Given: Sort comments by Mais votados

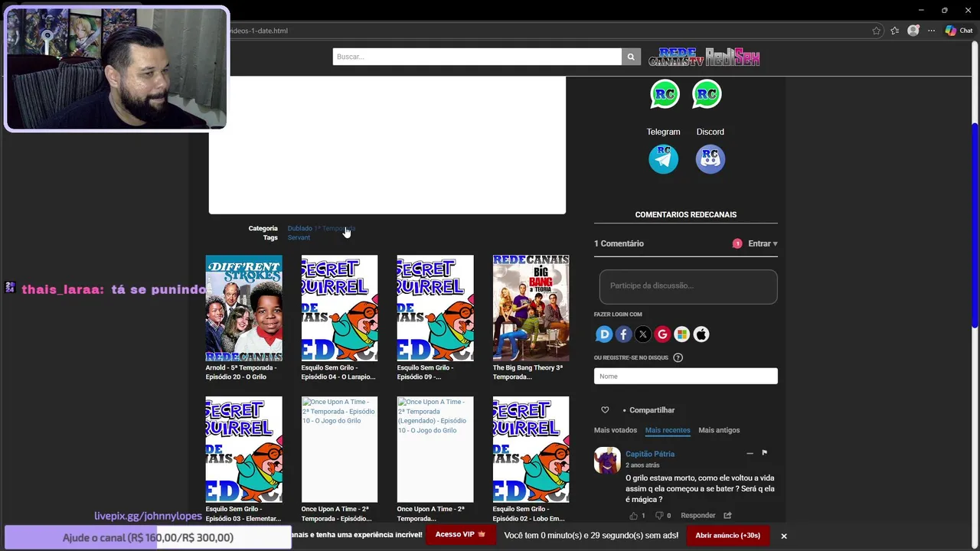Looking at the screenshot, I should (x=616, y=430).
